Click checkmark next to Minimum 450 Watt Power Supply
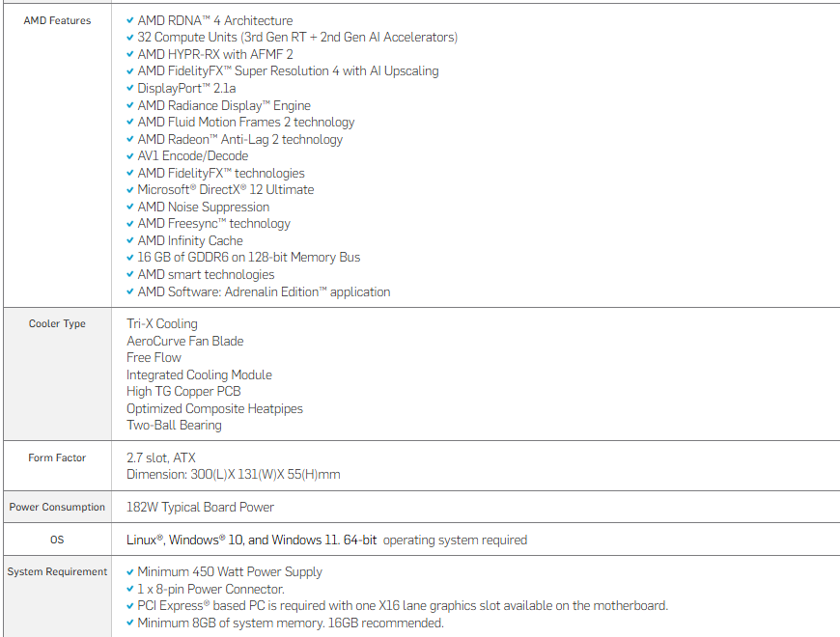 [x=130, y=572]
